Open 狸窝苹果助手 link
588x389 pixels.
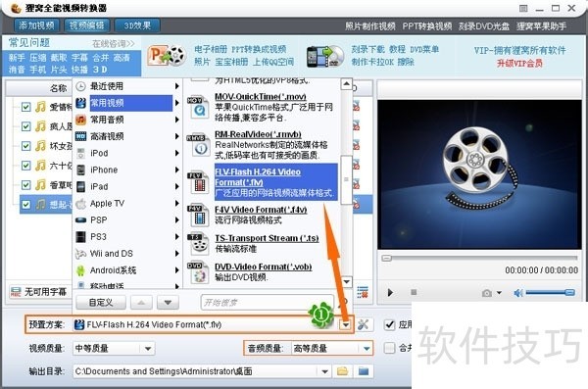click(541, 26)
